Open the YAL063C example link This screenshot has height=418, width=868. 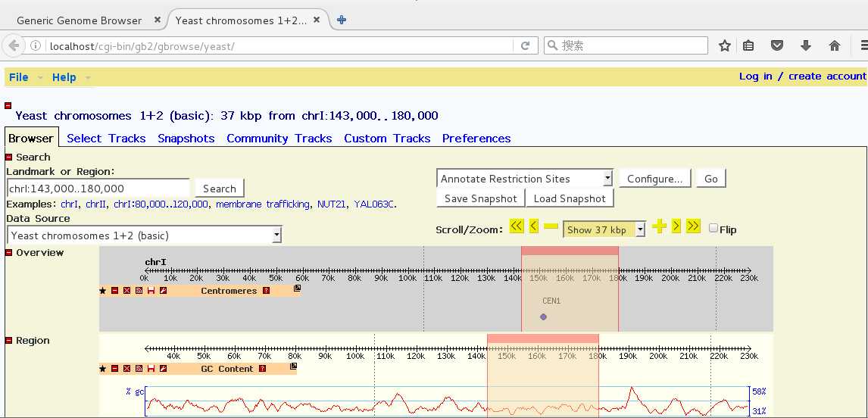tap(374, 204)
